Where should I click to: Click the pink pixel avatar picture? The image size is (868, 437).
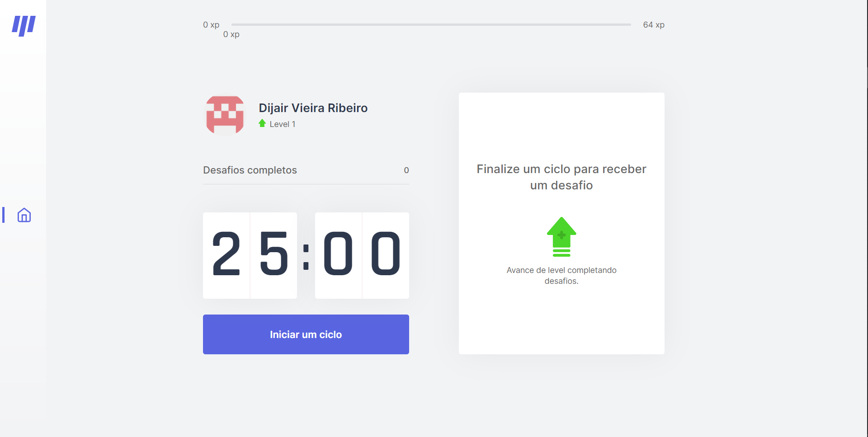(225, 115)
